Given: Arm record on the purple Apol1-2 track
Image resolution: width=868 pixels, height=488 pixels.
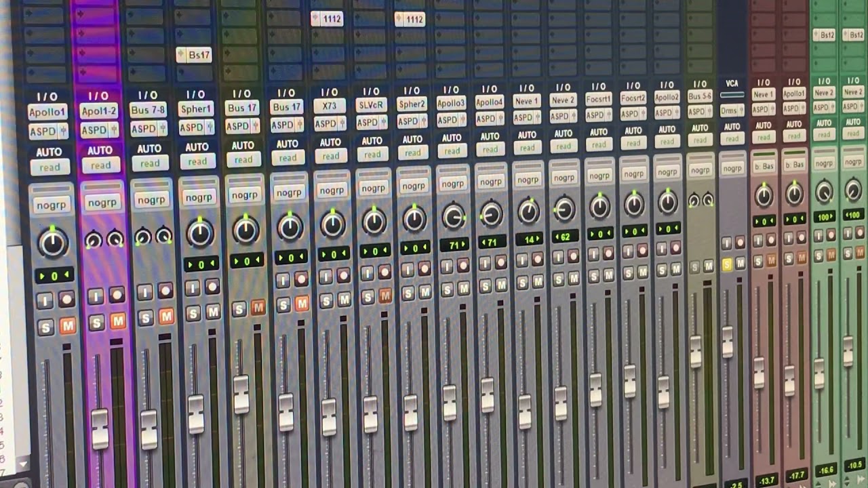Looking at the screenshot, I should click(x=117, y=295).
